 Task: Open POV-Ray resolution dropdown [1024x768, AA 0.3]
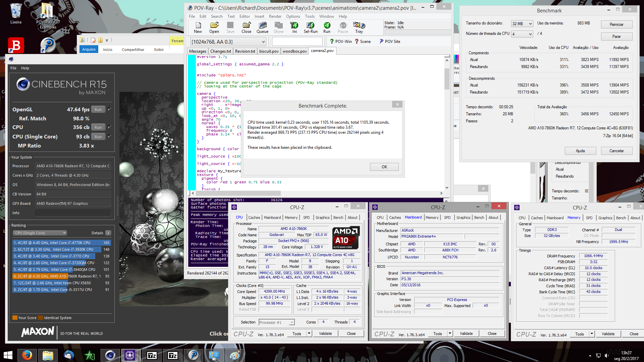pyautogui.click(x=228, y=42)
